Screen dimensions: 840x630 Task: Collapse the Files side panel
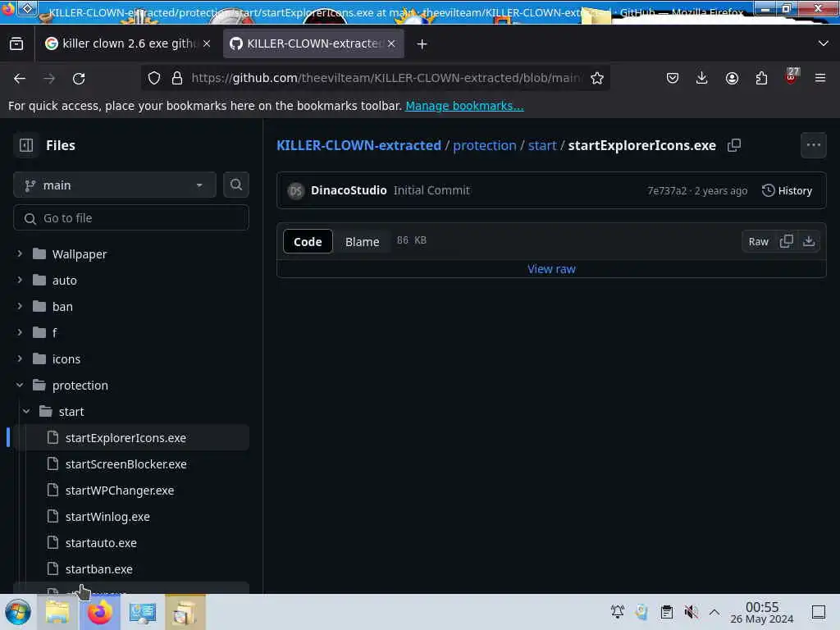click(26, 145)
